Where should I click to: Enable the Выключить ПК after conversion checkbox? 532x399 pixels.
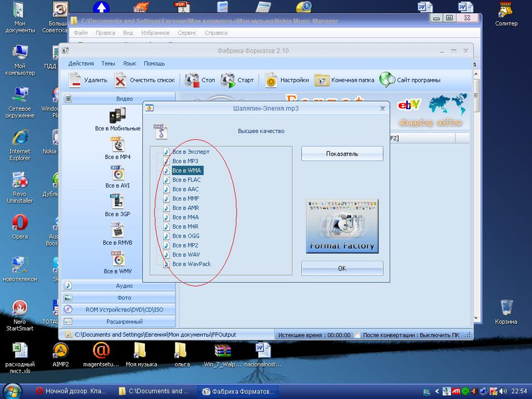[x=358, y=334]
